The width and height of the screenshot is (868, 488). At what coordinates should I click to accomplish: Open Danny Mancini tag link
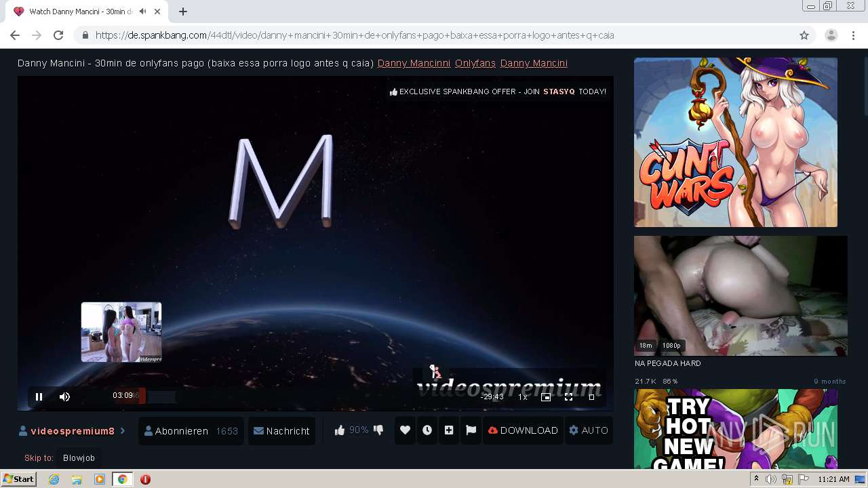[534, 63]
